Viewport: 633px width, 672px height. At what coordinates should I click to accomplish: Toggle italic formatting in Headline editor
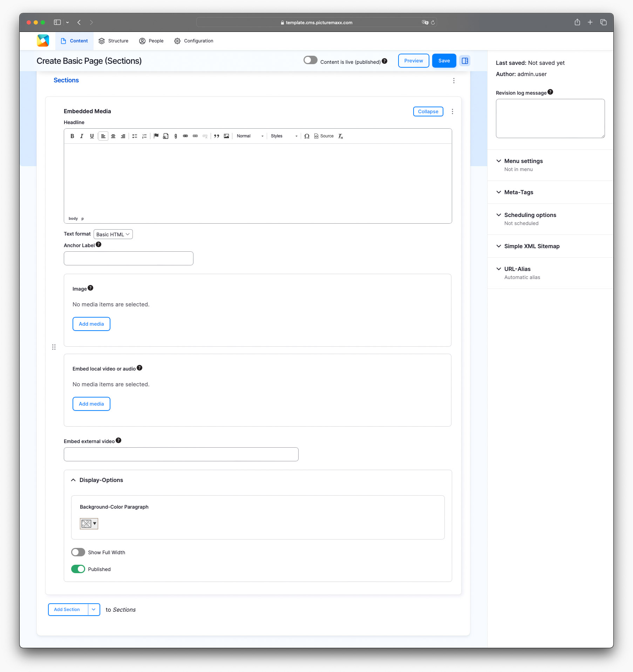coord(82,136)
